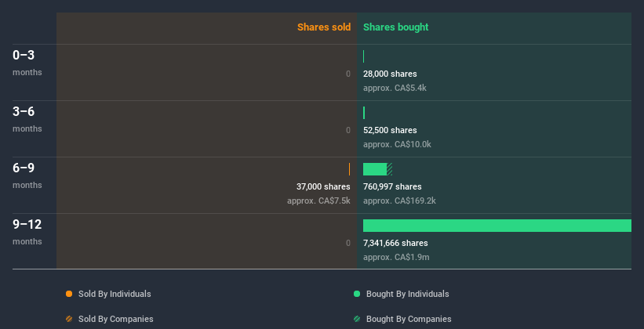Click the 0 sold value in 3–6 months row
The width and height of the screenshot is (644, 329).
tap(347, 130)
